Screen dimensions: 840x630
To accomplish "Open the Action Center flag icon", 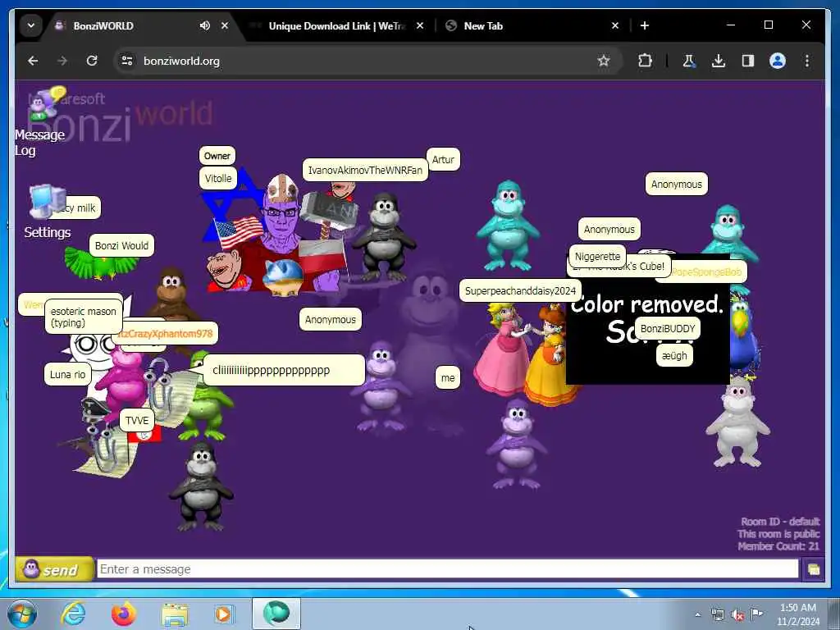I will (x=756, y=614).
